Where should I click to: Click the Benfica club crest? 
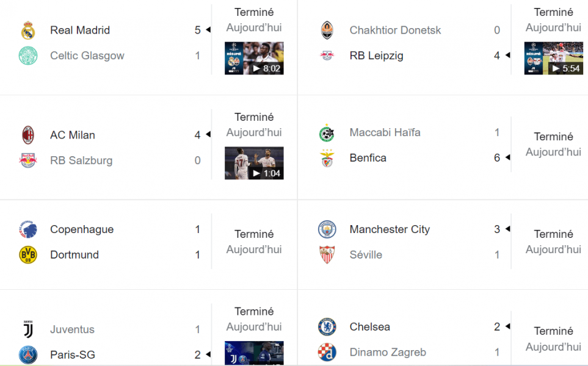click(327, 158)
